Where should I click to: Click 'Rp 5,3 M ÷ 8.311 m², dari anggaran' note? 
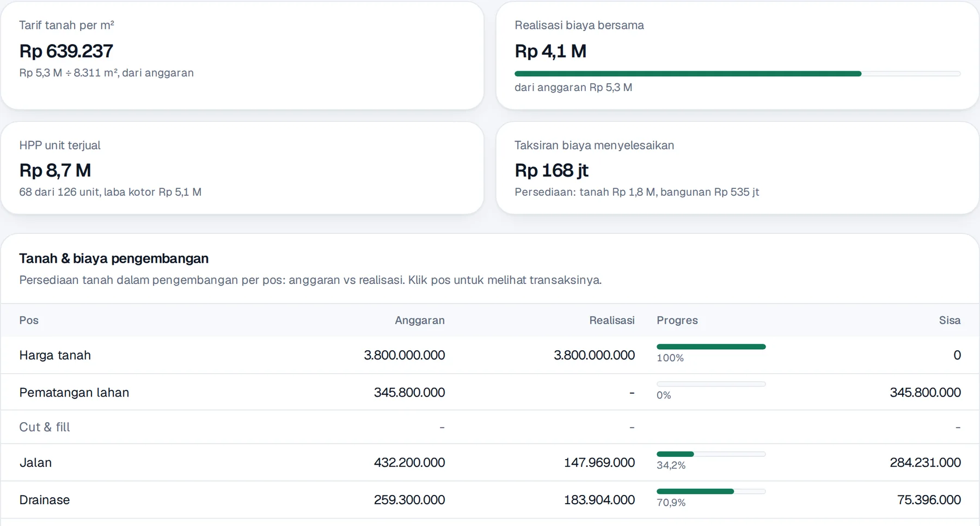106,73
